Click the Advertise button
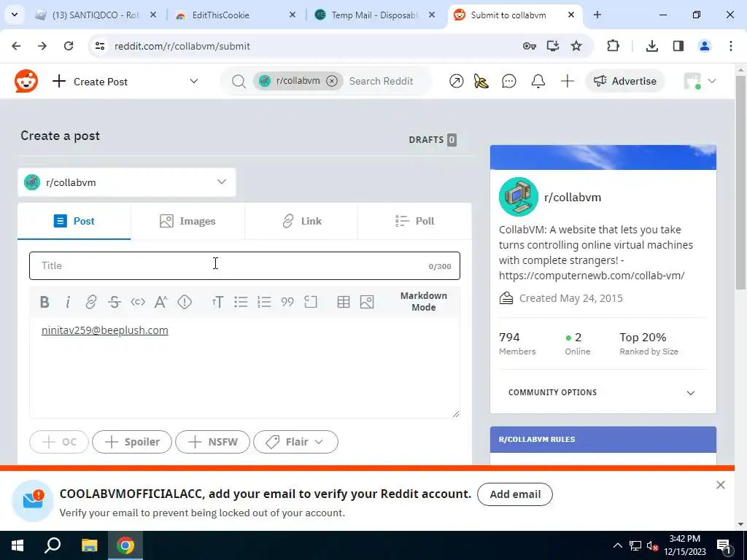747x560 pixels. (x=625, y=82)
